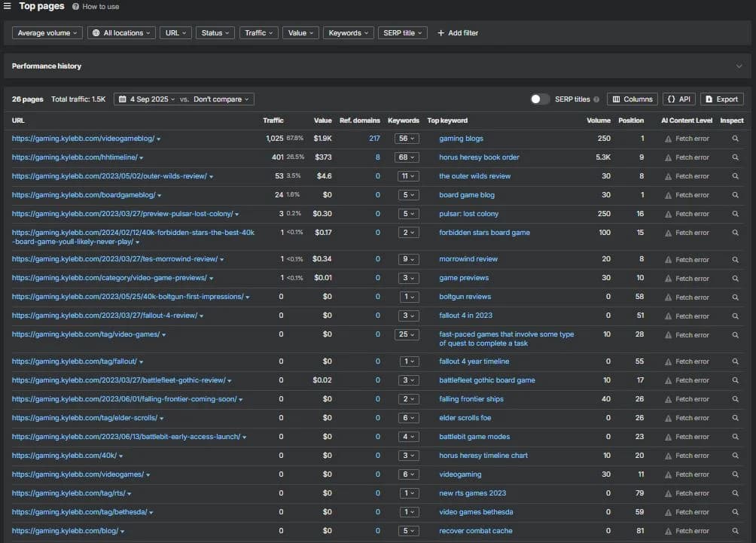Image resolution: width=756 pixels, height=543 pixels.
Task: Click Fetch error warning icon for the /40k/ row
Action: point(668,456)
